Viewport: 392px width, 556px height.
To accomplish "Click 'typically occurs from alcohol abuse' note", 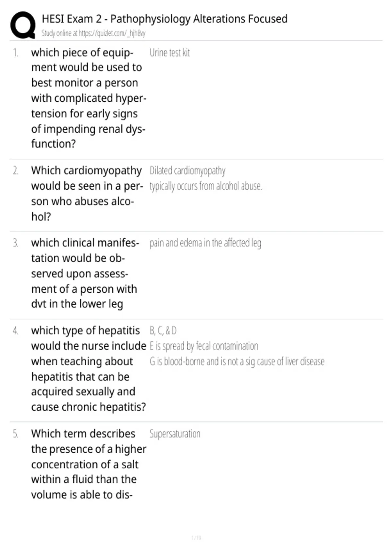I will pos(206,186).
